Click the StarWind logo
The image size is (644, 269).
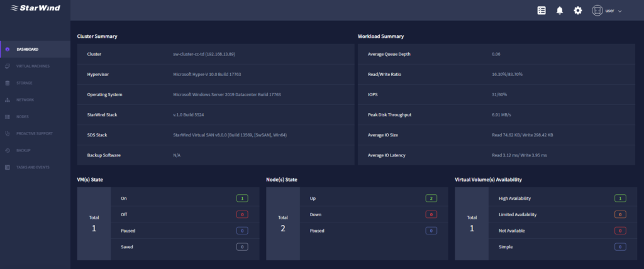tap(35, 8)
